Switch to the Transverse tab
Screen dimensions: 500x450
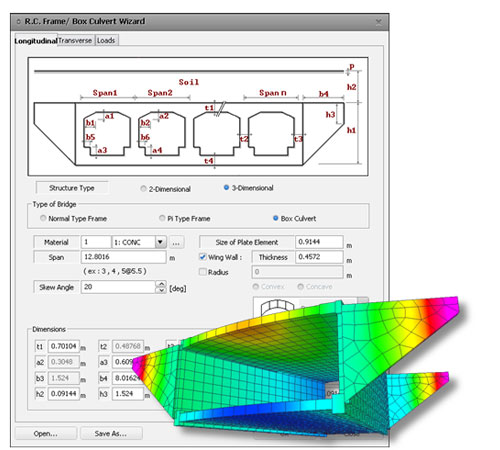point(76,41)
